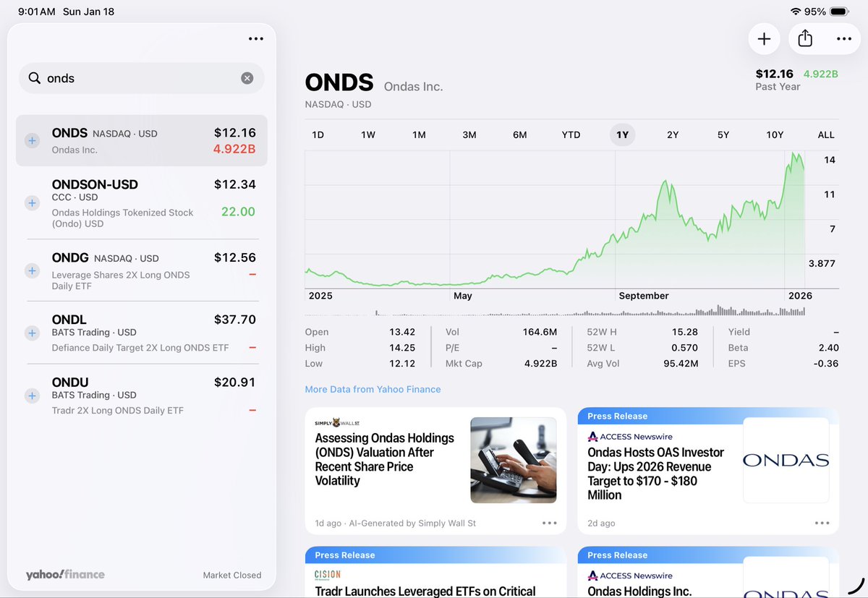Select the ONDSON-USD tokenized stock row

point(142,203)
